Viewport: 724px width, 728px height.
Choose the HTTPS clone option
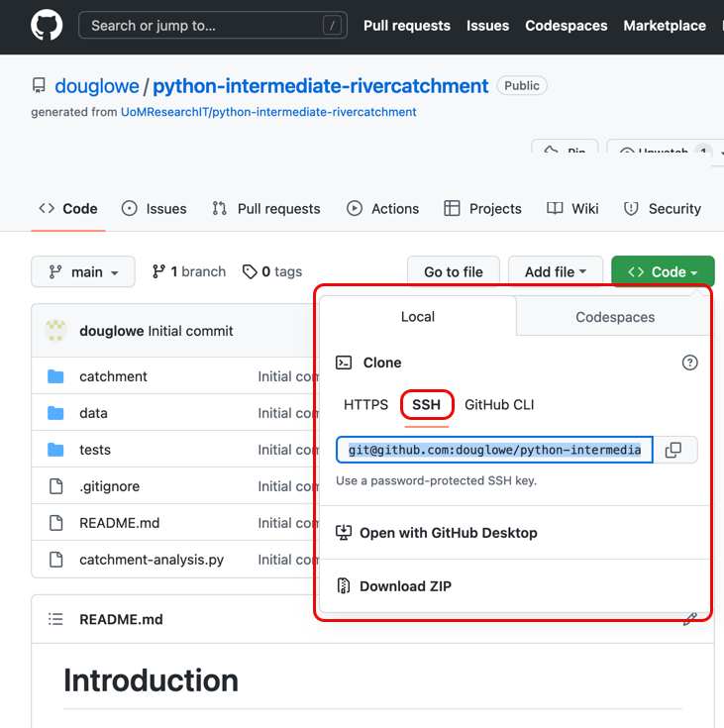(365, 405)
